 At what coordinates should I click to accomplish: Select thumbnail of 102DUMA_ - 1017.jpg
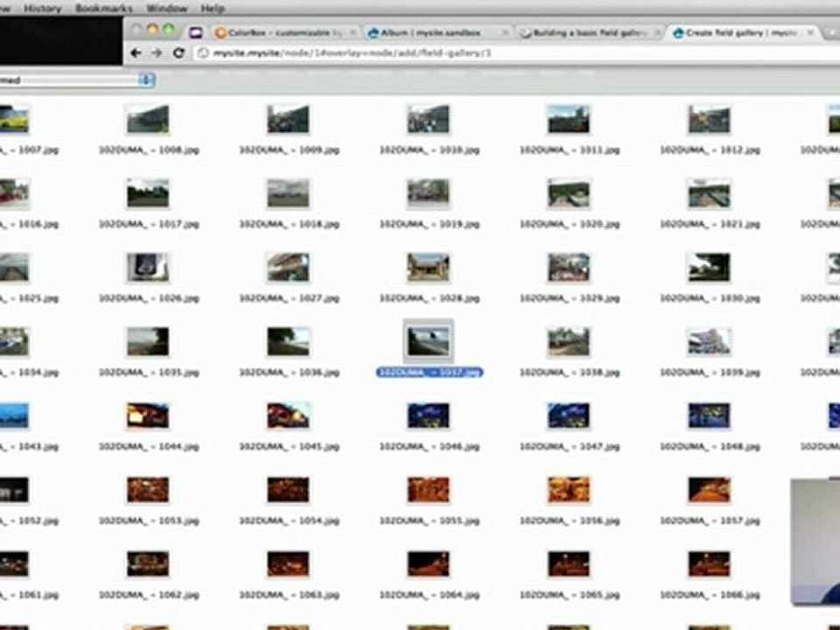(x=149, y=192)
